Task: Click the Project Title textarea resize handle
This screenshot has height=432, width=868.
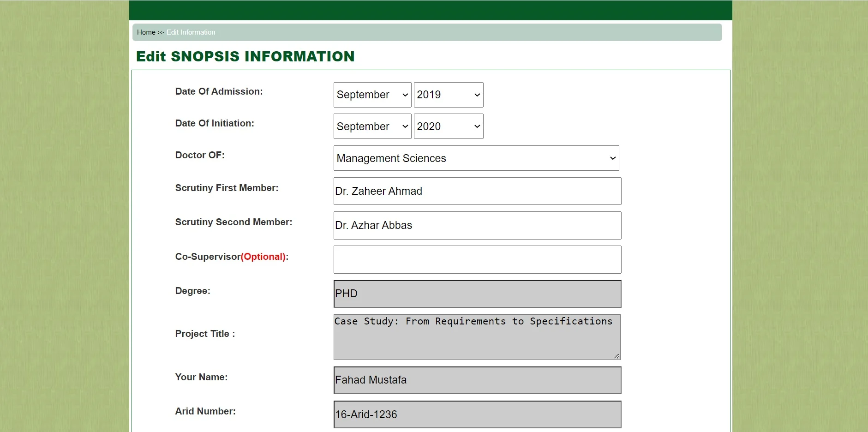Action: 617,356
